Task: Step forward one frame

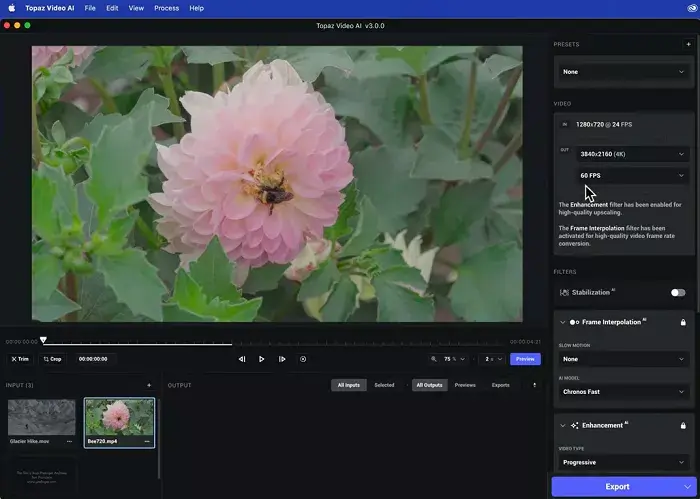Action: tap(282, 359)
